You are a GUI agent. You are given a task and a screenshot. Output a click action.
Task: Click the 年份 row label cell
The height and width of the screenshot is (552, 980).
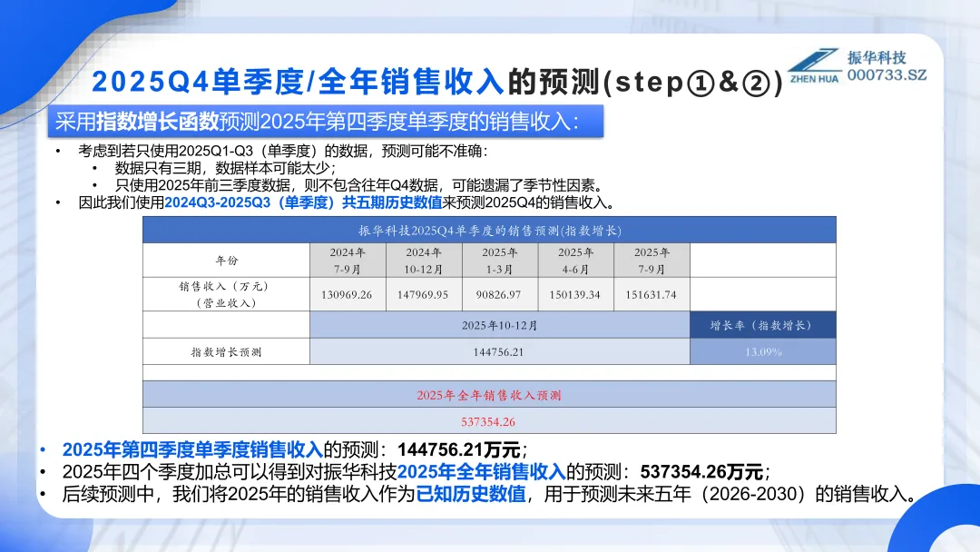point(226,260)
